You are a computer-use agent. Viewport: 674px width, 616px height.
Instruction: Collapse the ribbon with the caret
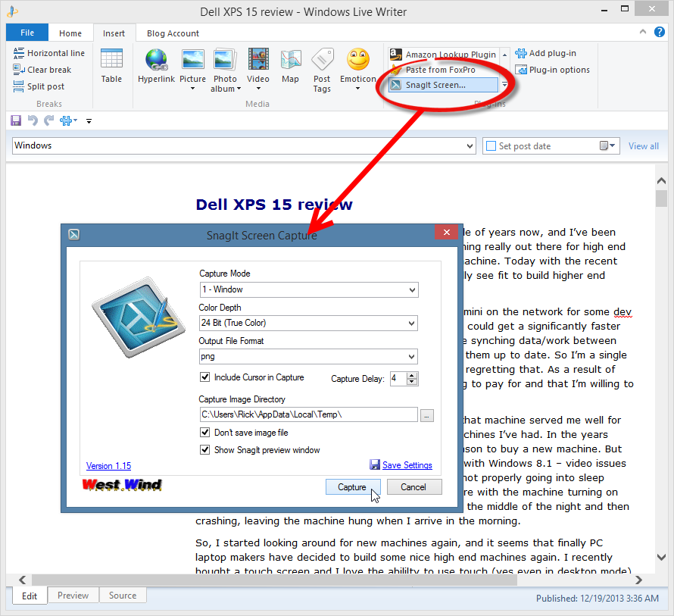[x=643, y=32]
